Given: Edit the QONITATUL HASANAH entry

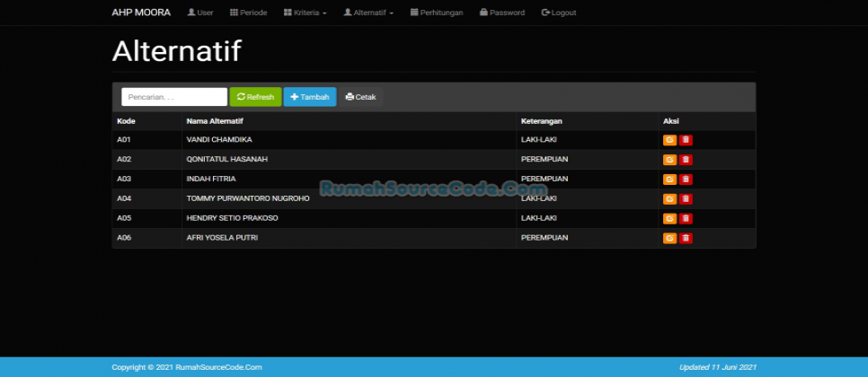Looking at the screenshot, I should click(x=669, y=160).
